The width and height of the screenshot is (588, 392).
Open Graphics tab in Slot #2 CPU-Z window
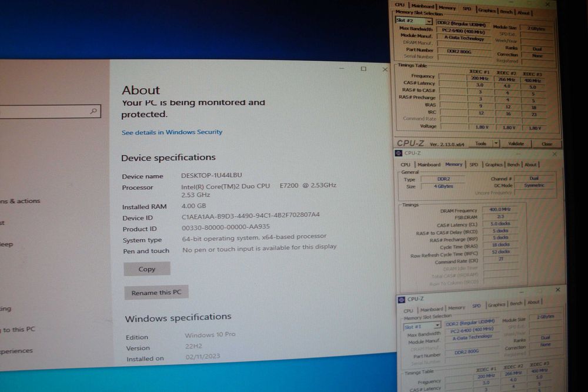pos(487,11)
